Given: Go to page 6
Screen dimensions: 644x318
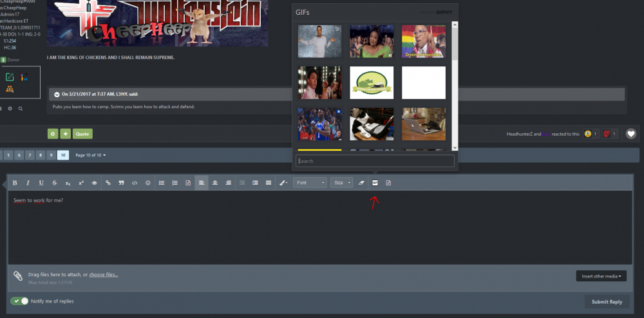Looking at the screenshot, I should (x=19, y=155).
